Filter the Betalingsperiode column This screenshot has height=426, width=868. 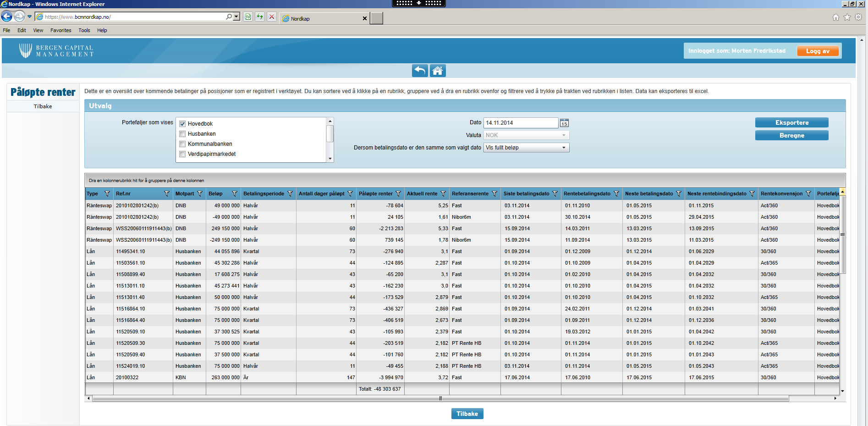[x=290, y=194]
